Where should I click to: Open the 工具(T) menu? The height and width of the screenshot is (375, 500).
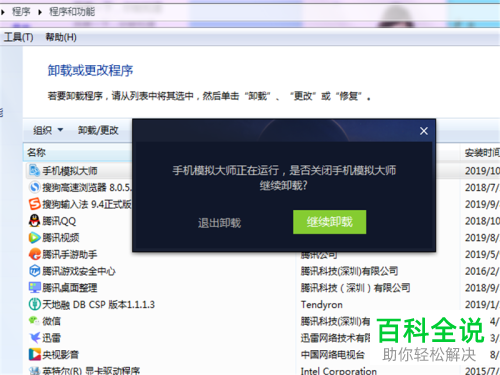[x=18, y=37]
